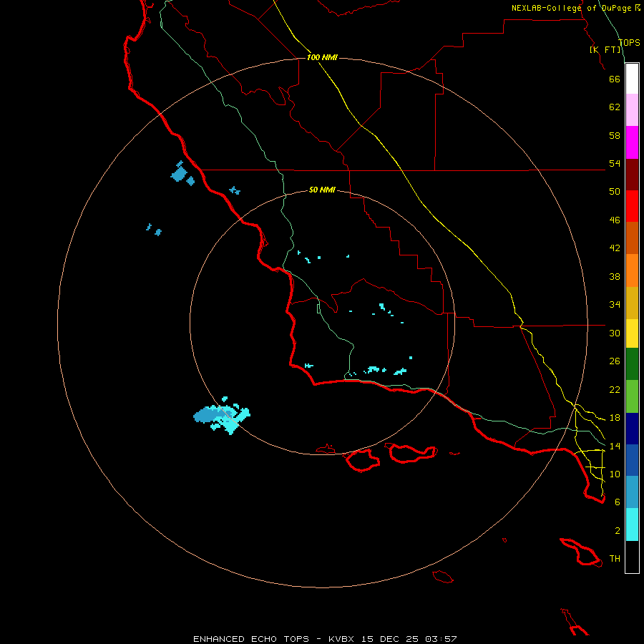Click the '100 NMI' range ring label
Image resolution: width=644 pixels, height=644 pixels.
click(x=322, y=57)
